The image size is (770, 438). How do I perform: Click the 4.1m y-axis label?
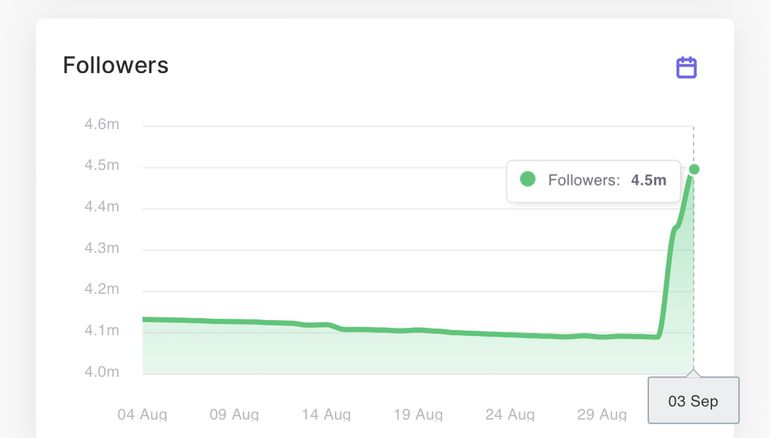102,330
